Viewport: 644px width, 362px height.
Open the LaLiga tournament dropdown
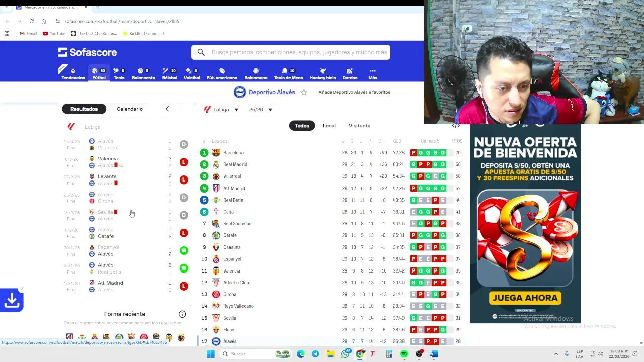(221, 109)
